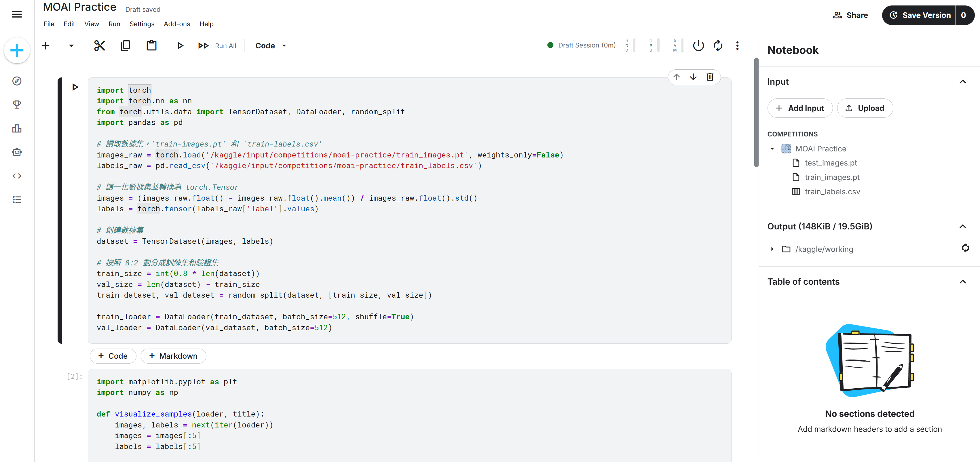This screenshot has width=980, height=462.
Task: Click Run All fast-forward button
Action: [217, 46]
